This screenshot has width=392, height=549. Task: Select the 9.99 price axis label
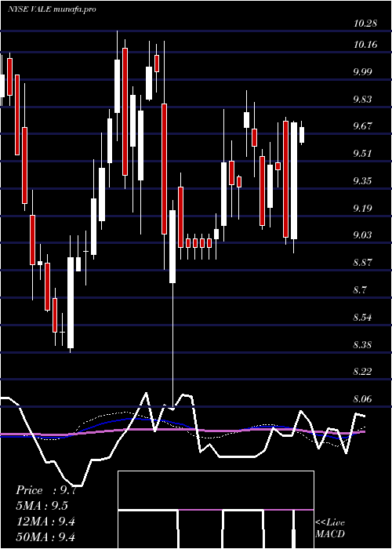tap(362, 72)
